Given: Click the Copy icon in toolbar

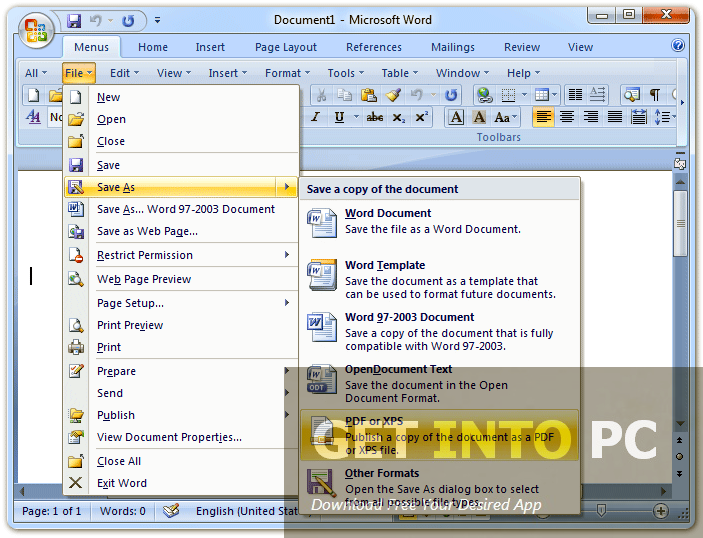Looking at the screenshot, I should pos(344,95).
